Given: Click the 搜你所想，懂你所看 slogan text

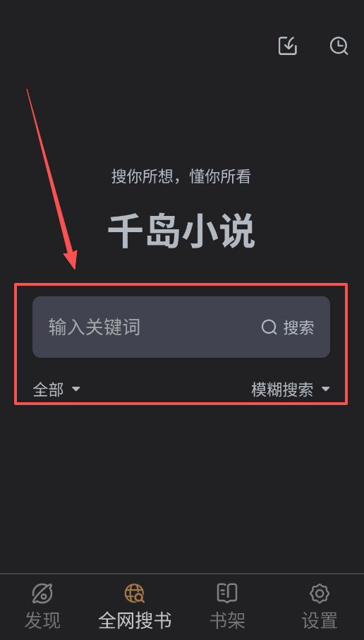Looking at the screenshot, I should pyautogui.click(x=181, y=176).
